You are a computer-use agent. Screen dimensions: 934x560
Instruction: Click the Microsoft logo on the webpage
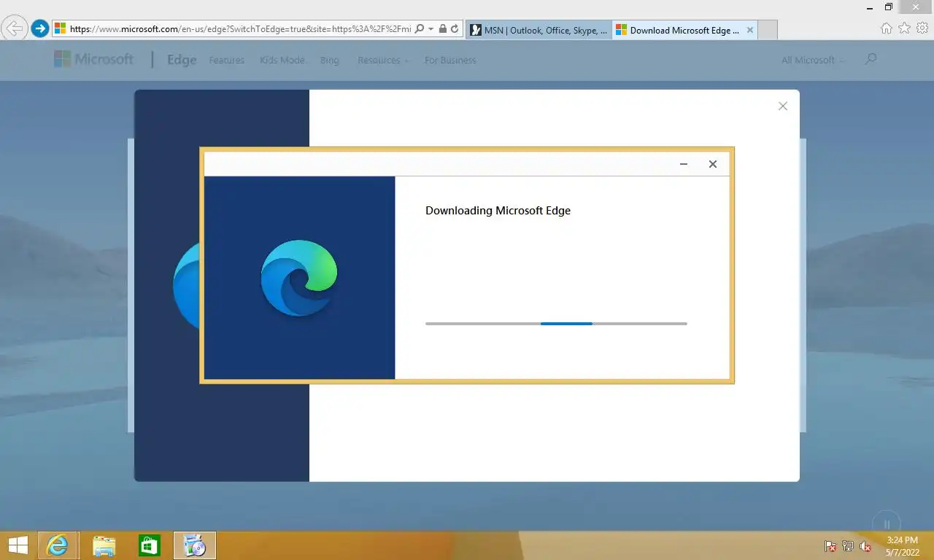[94, 60]
